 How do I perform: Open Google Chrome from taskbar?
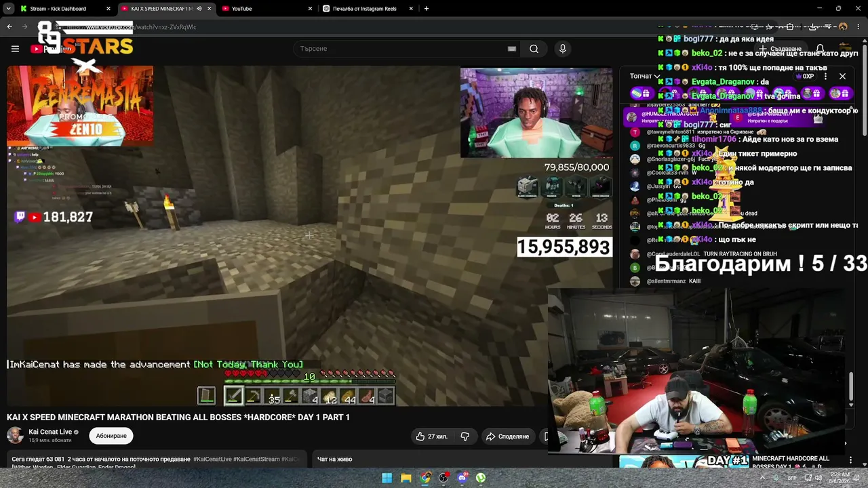(x=425, y=478)
